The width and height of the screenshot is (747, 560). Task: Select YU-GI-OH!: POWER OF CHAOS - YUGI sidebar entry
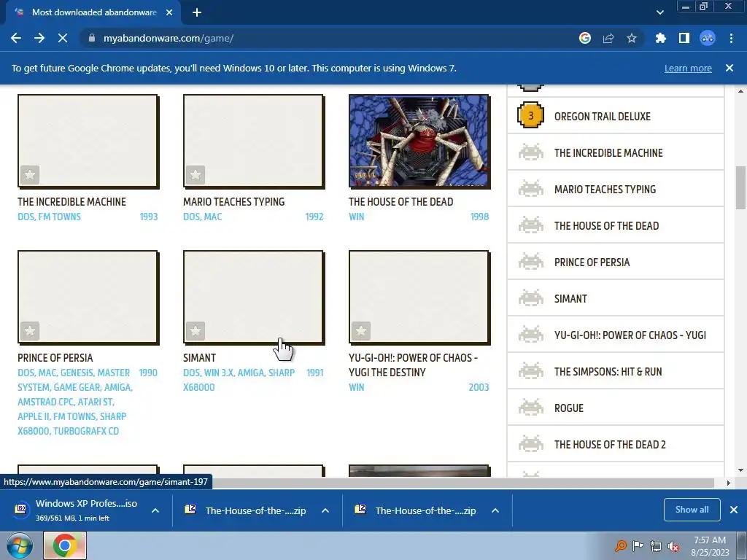point(616,335)
